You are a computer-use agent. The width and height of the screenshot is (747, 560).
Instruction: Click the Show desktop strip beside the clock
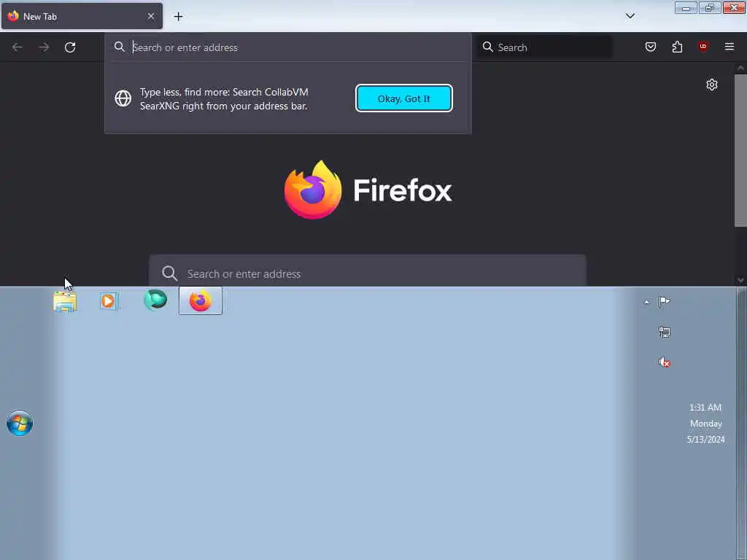[x=742, y=423]
